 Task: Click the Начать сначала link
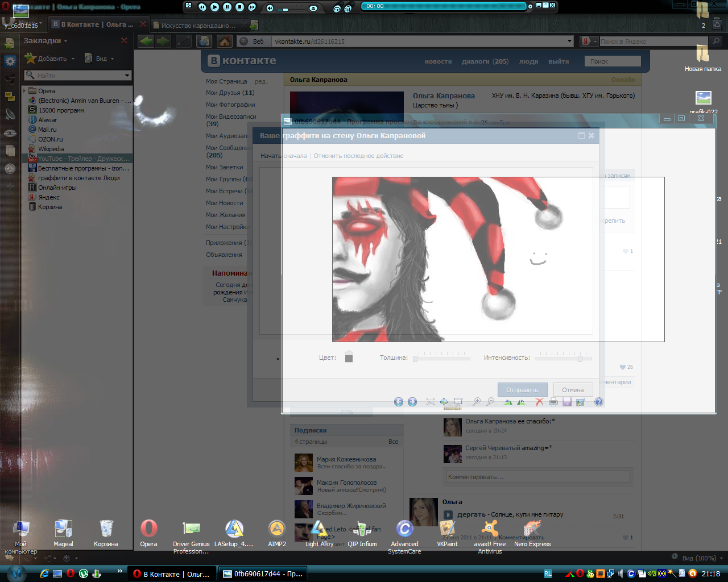tap(283, 156)
